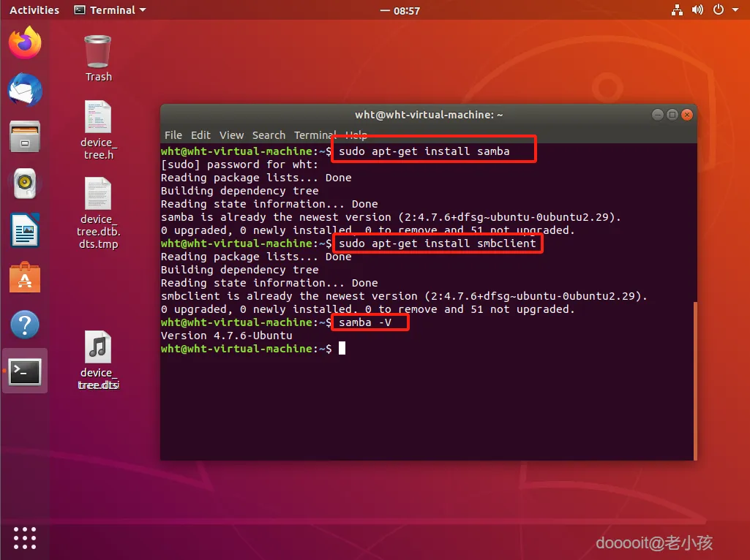Click 'Version 4.7.6-Ubuntu' output line
This screenshot has height=560, width=750.
click(226, 336)
